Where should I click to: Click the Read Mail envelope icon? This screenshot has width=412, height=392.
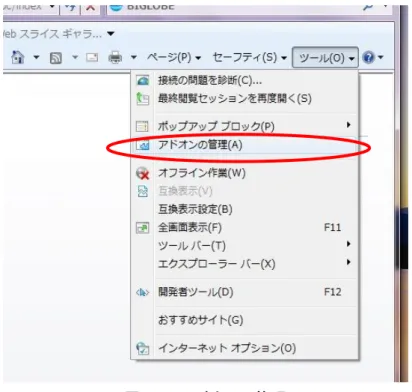tap(92, 58)
